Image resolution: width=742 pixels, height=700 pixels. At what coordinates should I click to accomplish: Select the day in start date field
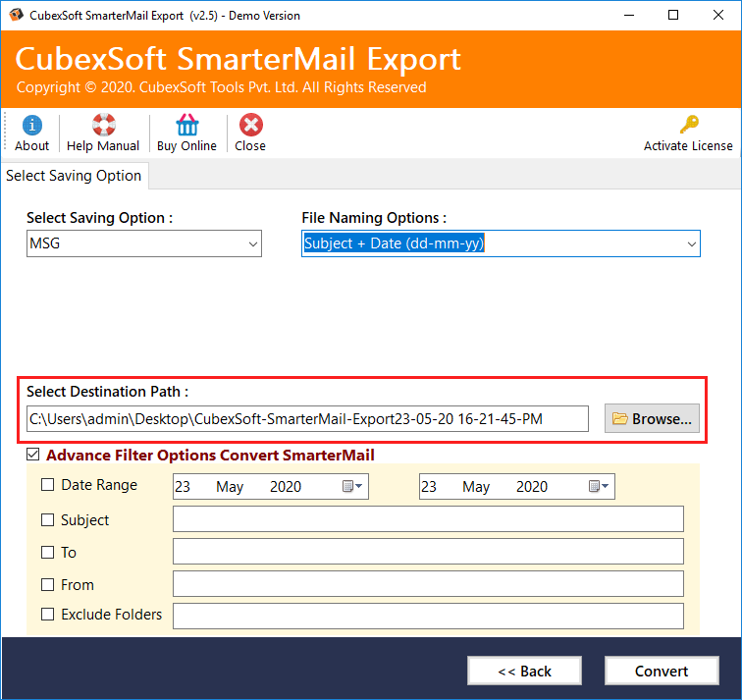click(183, 487)
